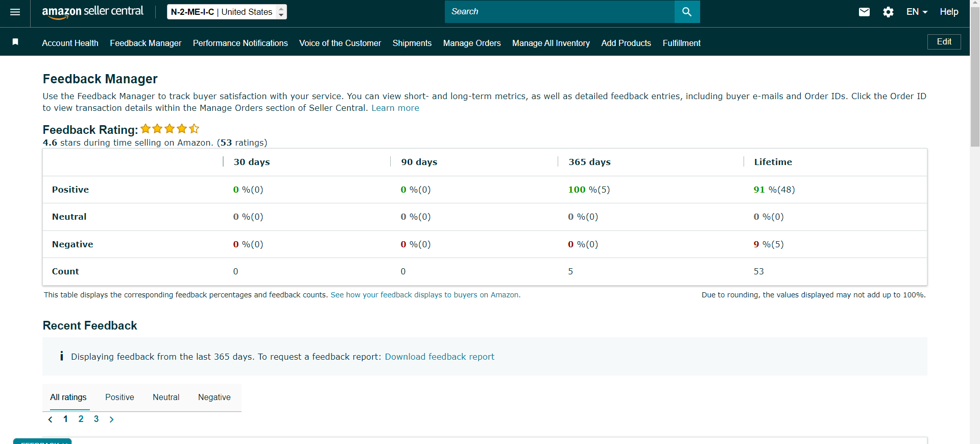This screenshot has width=980, height=444.
Task: Open Feedback Manager in the navigation bar
Action: (x=146, y=43)
